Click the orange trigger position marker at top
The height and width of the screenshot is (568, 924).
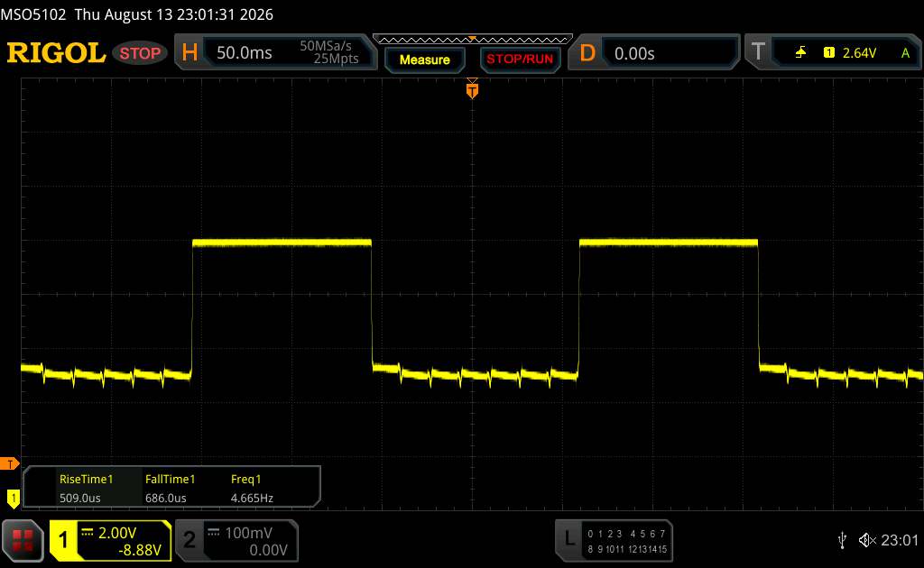click(x=472, y=90)
